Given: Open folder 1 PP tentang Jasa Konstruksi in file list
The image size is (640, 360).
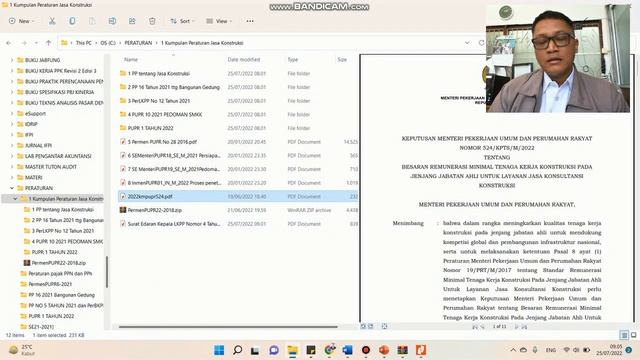Looking at the screenshot, I should [158, 73].
